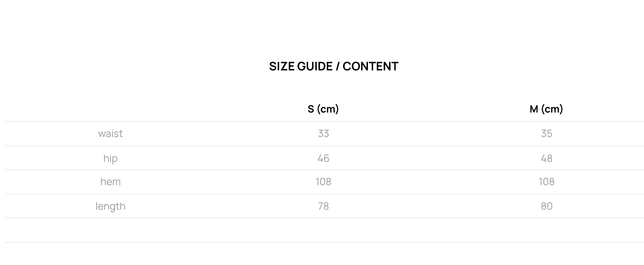Click the waist row label
Screen dimensions: 644x265
coord(110,134)
